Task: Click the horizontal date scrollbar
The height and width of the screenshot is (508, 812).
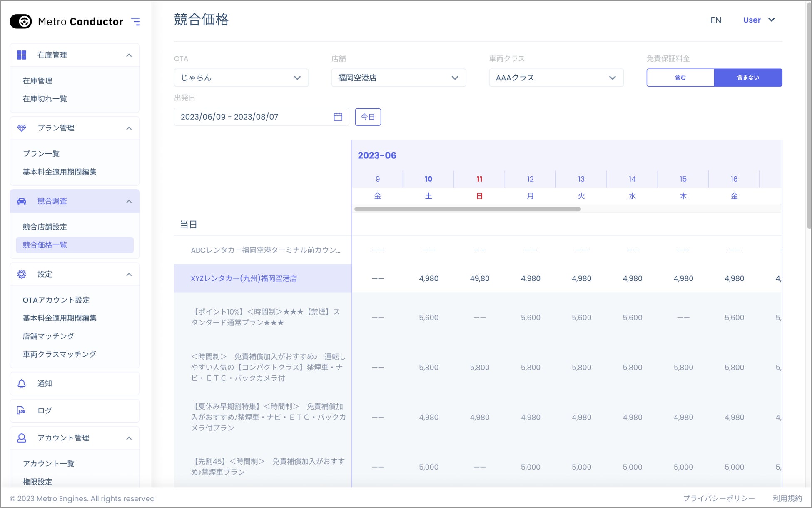Action: [x=467, y=209]
